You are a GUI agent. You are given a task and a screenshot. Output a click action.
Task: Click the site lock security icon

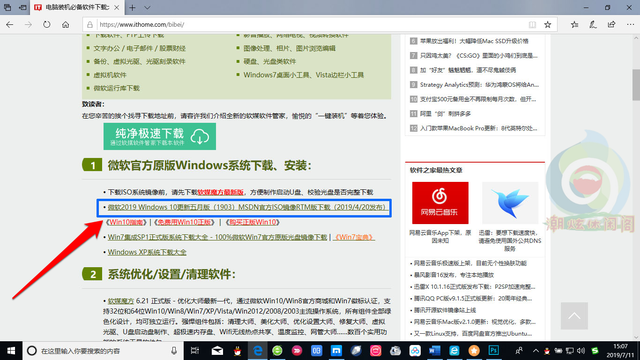click(90, 25)
